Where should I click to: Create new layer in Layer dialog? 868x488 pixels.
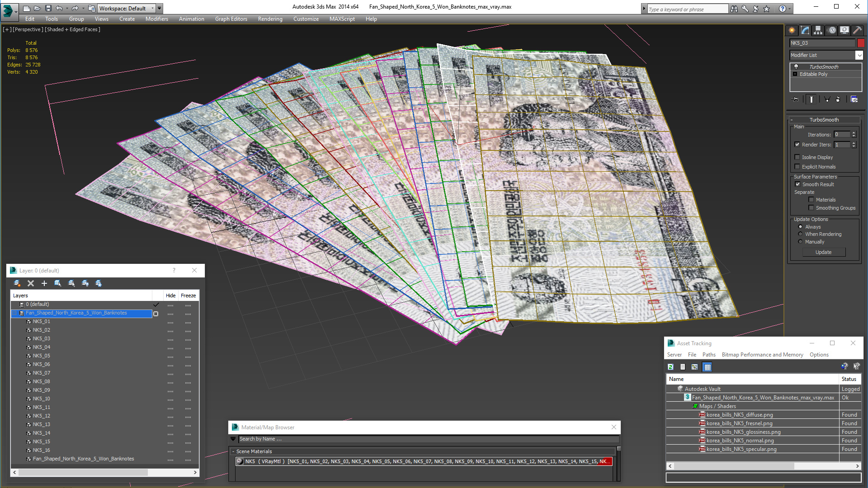click(x=17, y=283)
